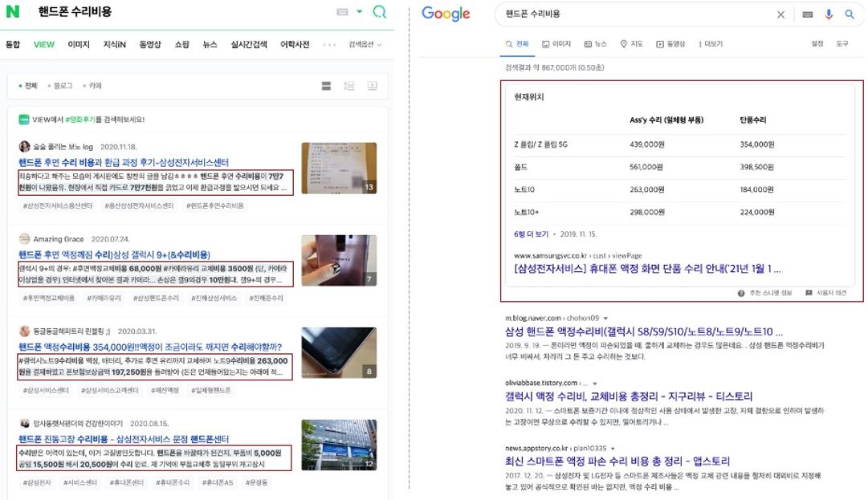Open 핸드폰 후면 액정깨짐 수리 갤럭시 9+ post
868x500 pixels.
(x=114, y=254)
